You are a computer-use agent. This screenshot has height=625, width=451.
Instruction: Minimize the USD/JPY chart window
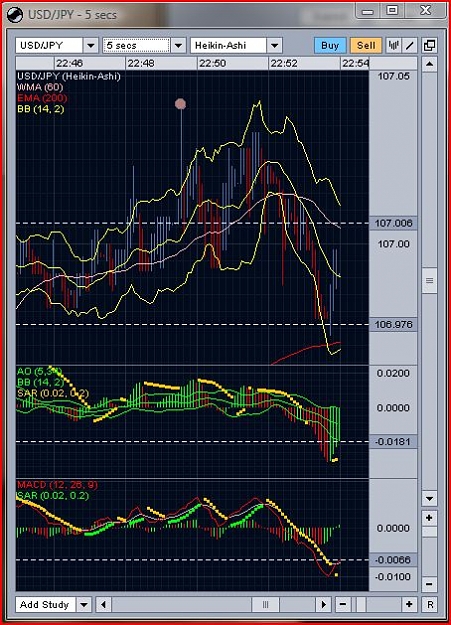click(368, 11)
